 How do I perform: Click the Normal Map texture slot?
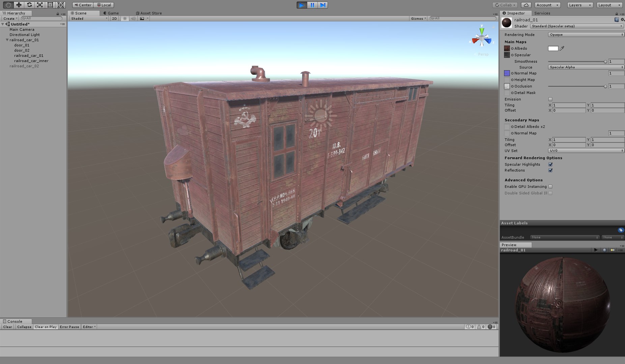pyautogui.click(x=507, y=73)
